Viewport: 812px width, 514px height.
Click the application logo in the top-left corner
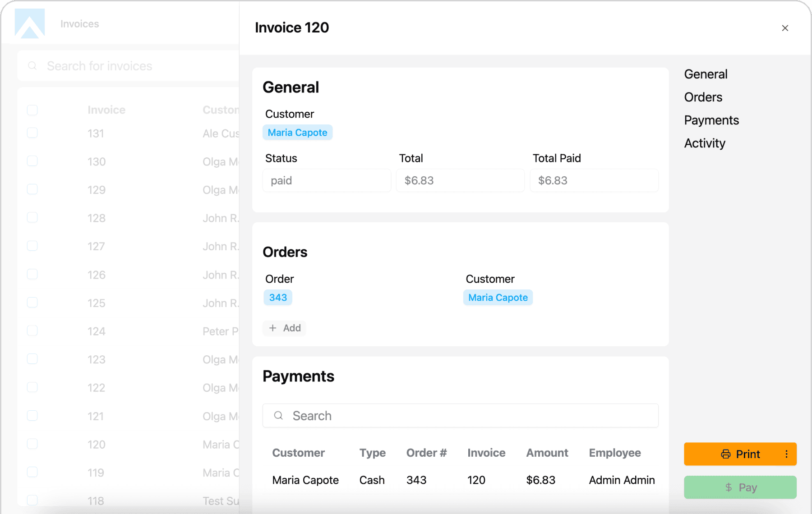pos(29,23)
